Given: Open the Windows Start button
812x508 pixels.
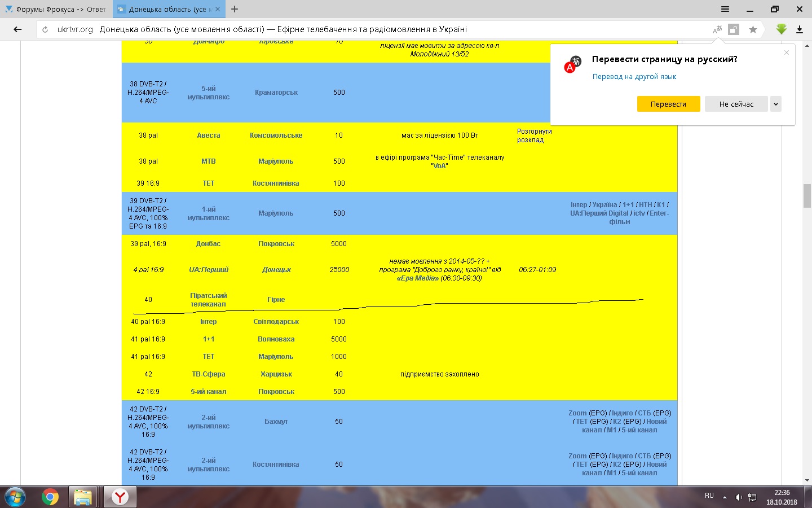Looking at the screenshot, I should (x=15, y=497).
